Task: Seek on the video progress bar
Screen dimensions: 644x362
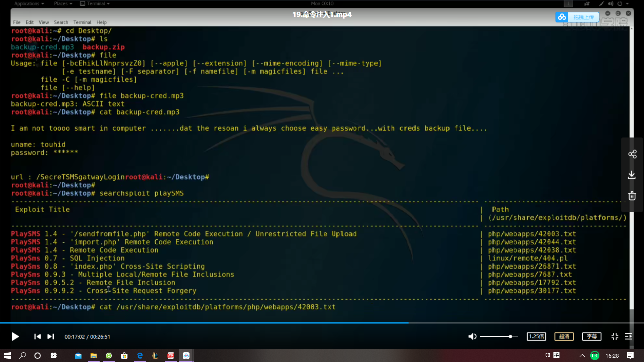Action: point(322,323)
